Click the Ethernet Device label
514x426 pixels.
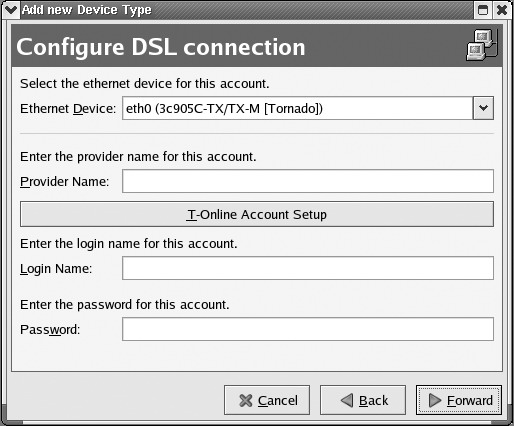coord(68,109)
